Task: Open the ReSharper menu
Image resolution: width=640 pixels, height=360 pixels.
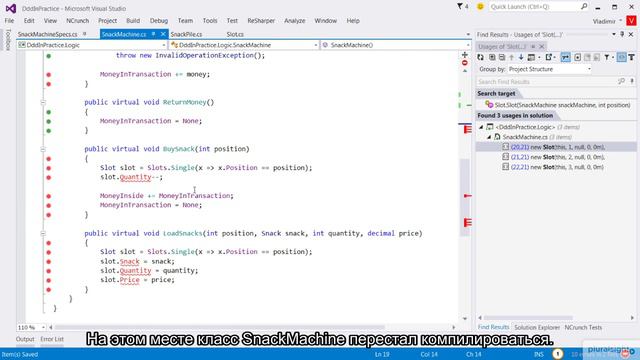Action: (x=261, y=21)
